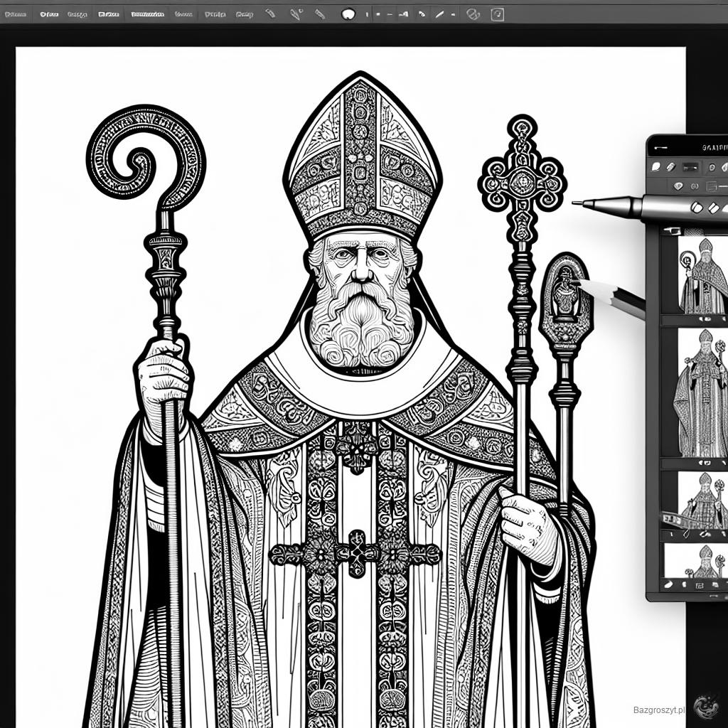Screen dimensions: 728x728
Task: Click the globe-like circle icon in the top toolbar
Action: click(473, 14)
